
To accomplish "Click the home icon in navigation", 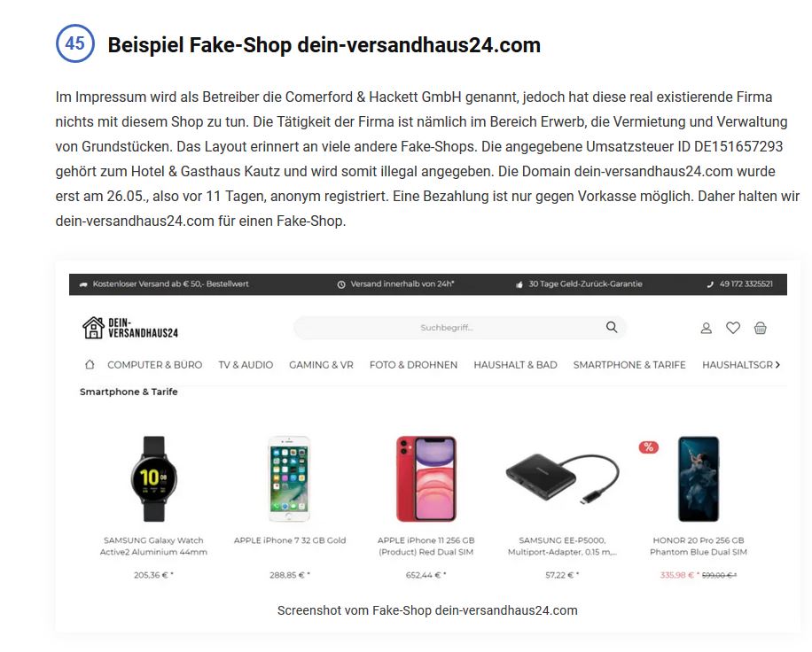I will (90, 364).
